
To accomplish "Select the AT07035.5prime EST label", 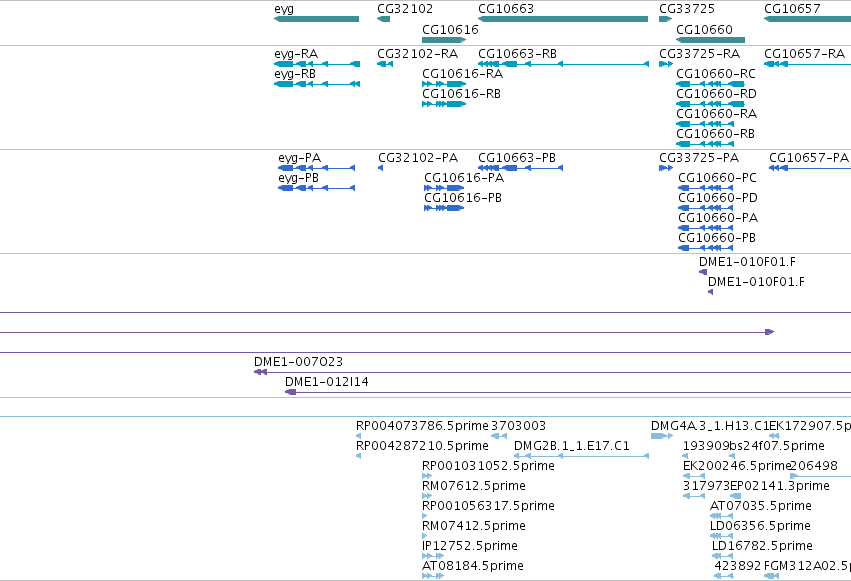I will point(761,506).
